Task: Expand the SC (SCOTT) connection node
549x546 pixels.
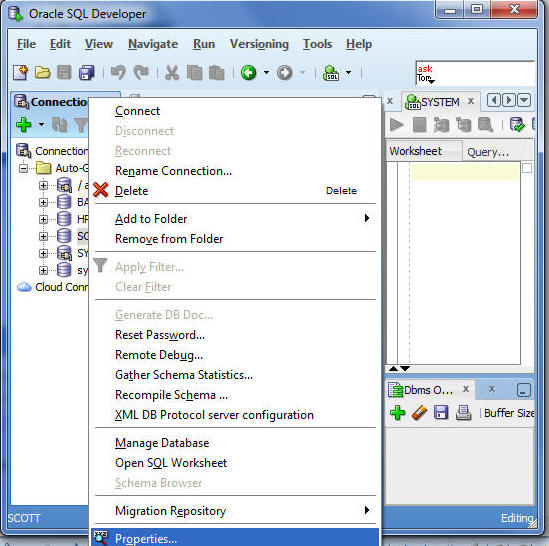Action: (43, 236)
